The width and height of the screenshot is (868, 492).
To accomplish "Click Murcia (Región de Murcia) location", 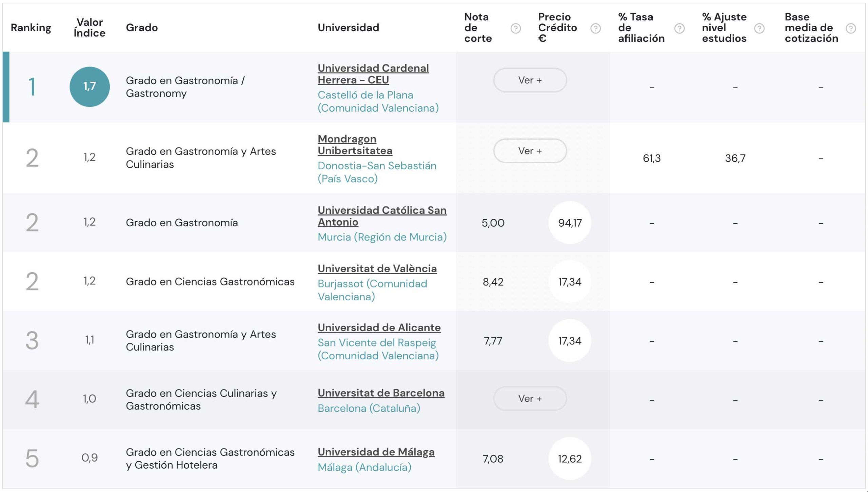I will coord(382,237).
